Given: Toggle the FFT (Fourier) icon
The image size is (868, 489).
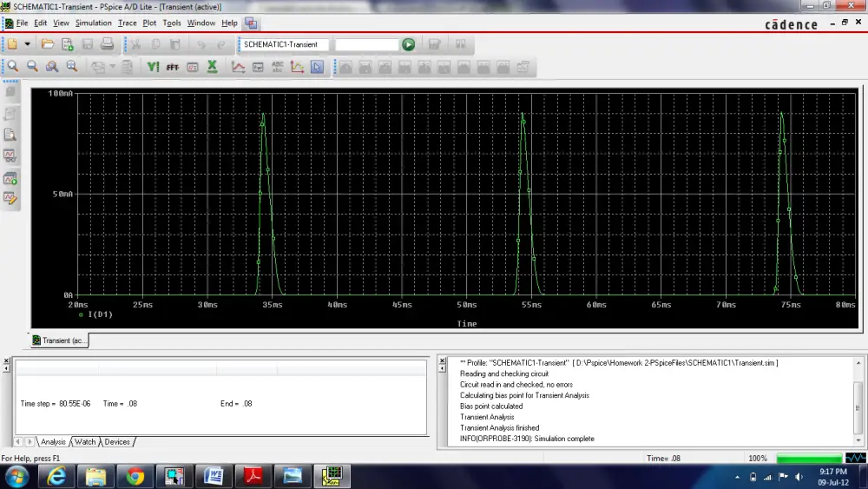Looking at the screenshot, I should [173, 67].
